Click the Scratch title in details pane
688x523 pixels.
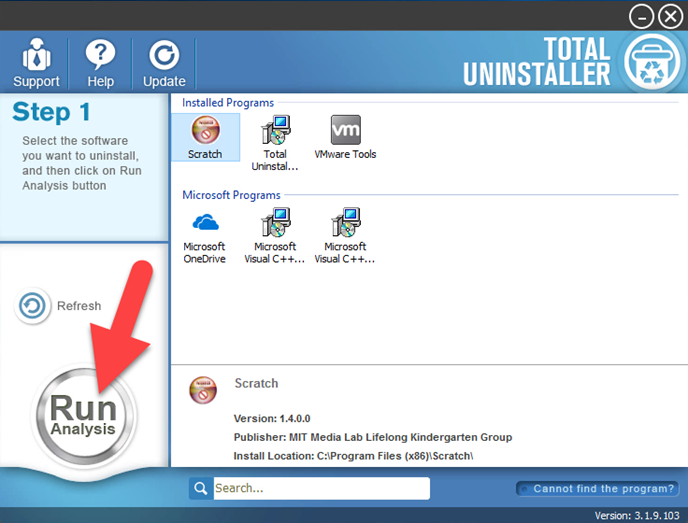(256, 383)
